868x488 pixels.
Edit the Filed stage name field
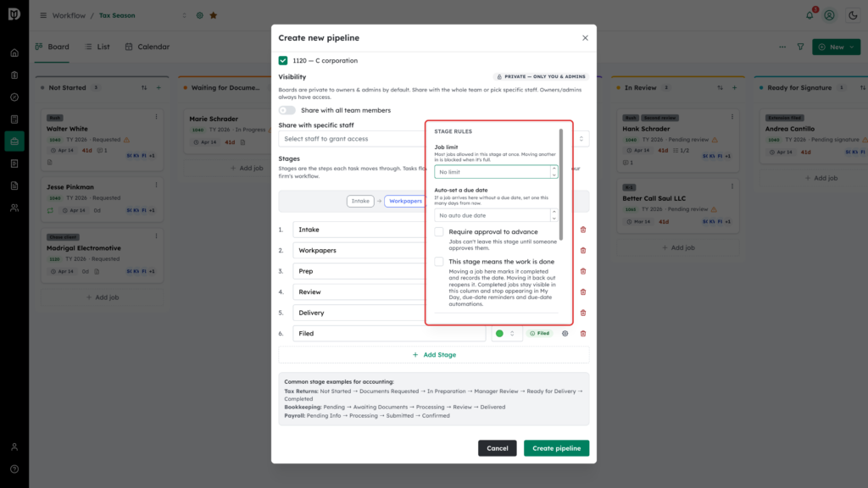[389, 334]
